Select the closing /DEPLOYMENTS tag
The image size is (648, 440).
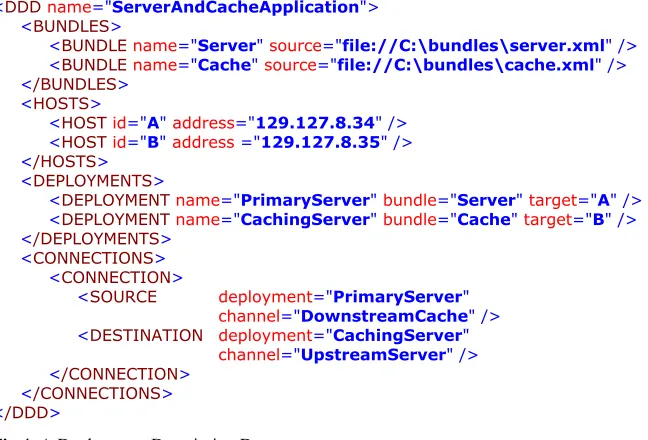(96, 239)
